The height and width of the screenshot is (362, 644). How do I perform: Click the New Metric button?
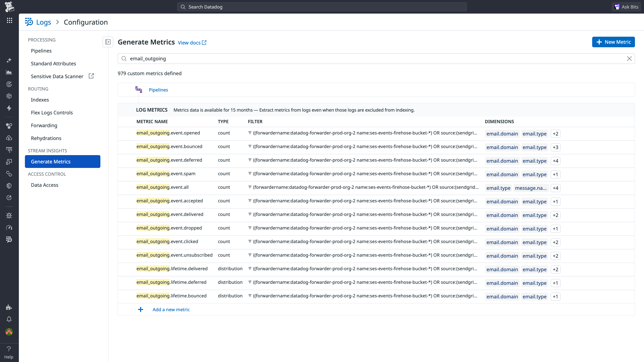pos(613,42)
